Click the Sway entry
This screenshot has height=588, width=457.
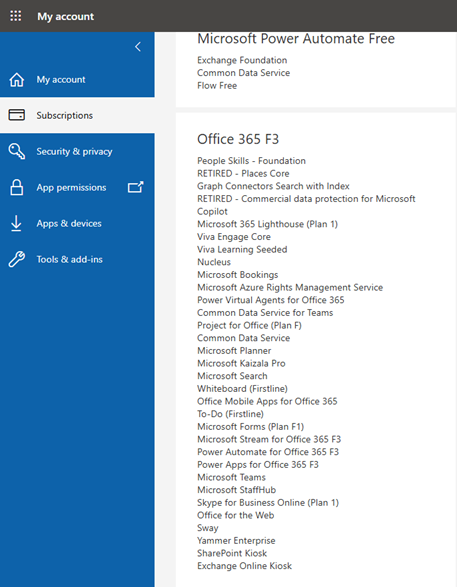coord(208,528)
